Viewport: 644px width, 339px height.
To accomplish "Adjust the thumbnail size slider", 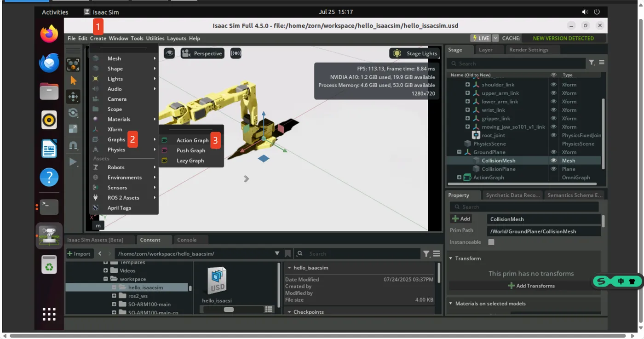I will click(x=229, y=310).
